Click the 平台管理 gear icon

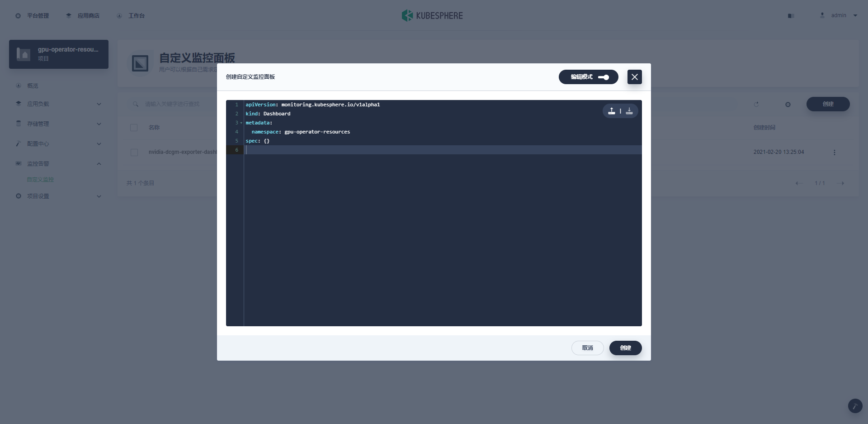coord(18,16)
